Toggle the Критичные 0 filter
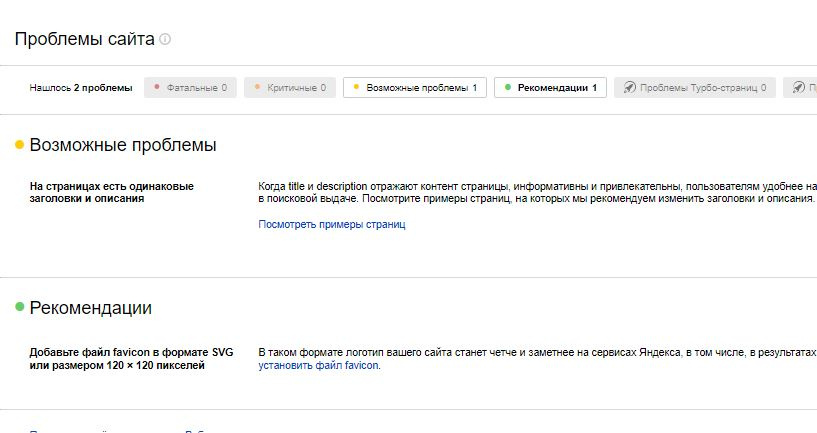The width and height of the screenshot is (817, 433). (x=289, y=88)
